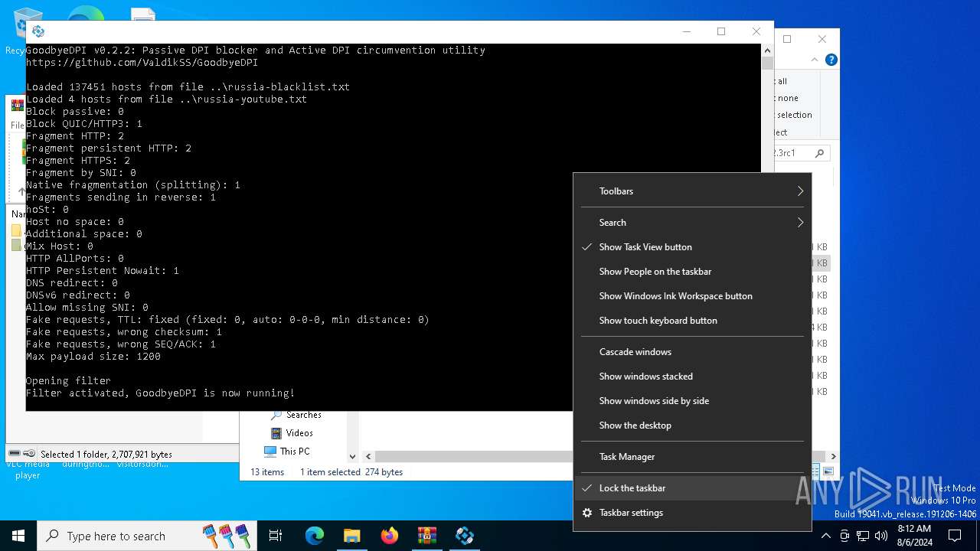Open Start menu Windows logo
Screen dimensions: 980x551
tap(18, 536)
